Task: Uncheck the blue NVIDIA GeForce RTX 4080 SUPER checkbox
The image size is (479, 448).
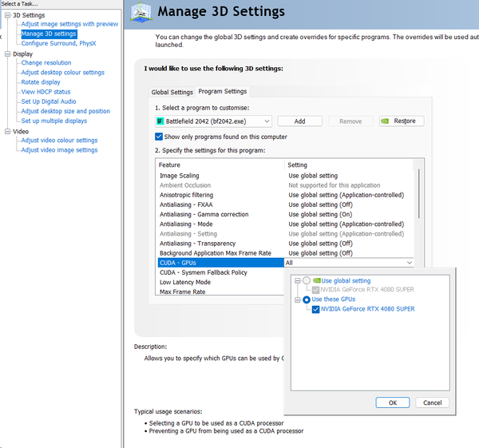Action: pyautogui.click(x=315, y=309)
